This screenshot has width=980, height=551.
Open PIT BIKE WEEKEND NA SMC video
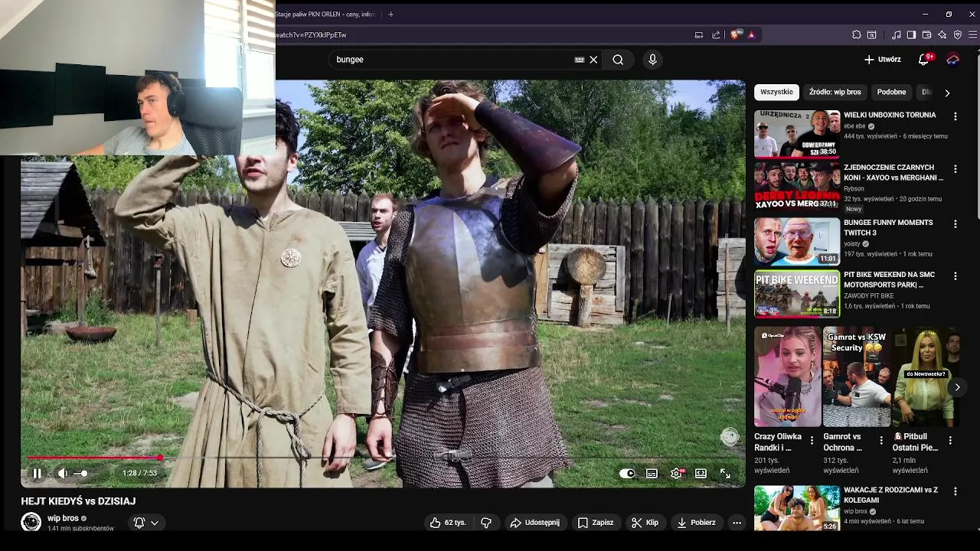797,294
